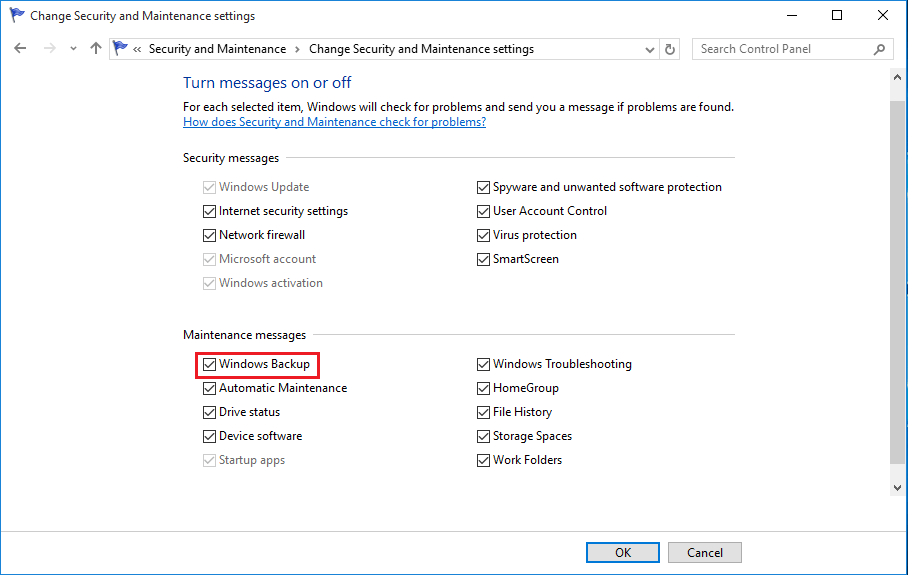
Task: Select the current settings breadcrumb item
Action: [x=421, y=49]
